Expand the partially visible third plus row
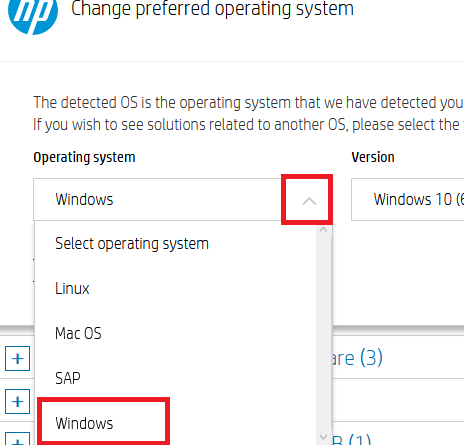The image size is (464, 445). pos(17,439)
